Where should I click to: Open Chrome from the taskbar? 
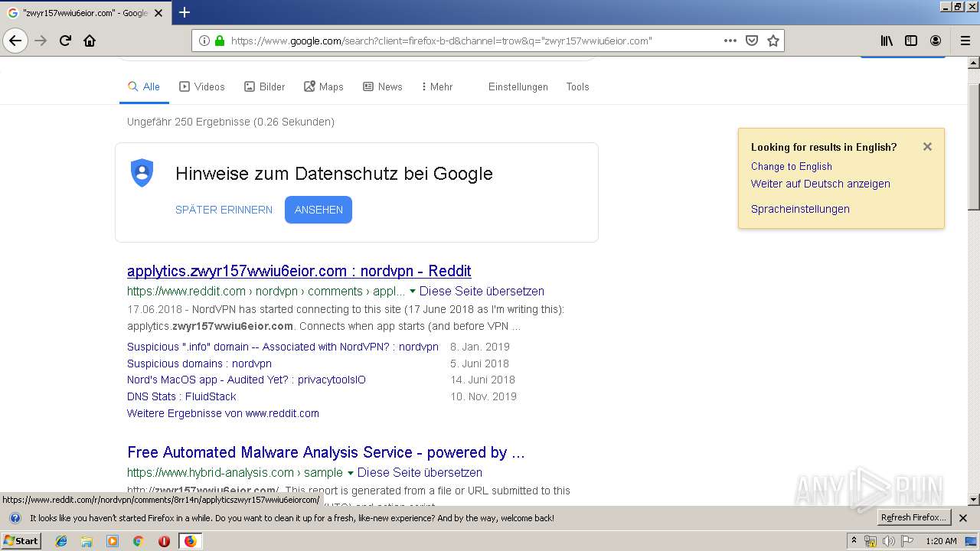[138, 541]
